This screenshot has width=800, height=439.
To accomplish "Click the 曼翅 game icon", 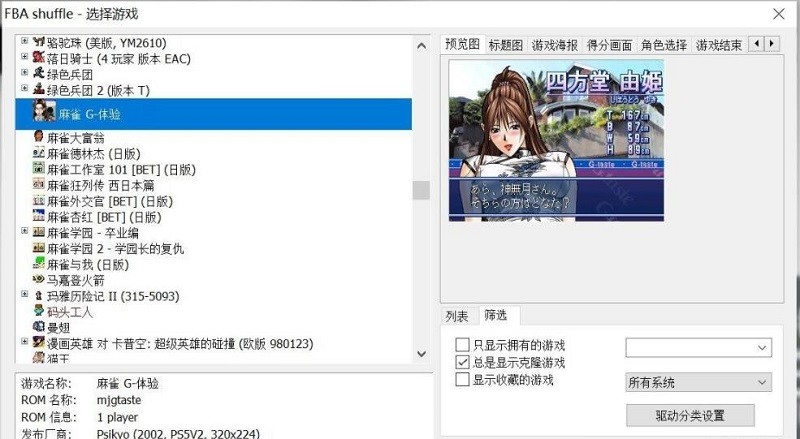I will coord(39,327).
